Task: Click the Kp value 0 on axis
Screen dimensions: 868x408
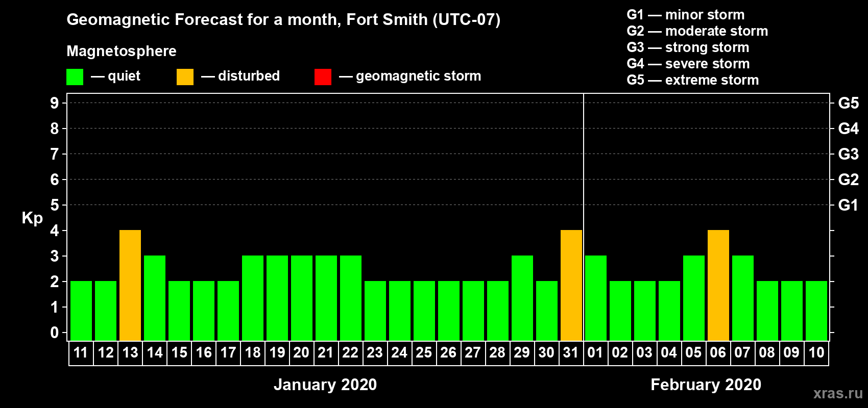Action: click(55, 333)
